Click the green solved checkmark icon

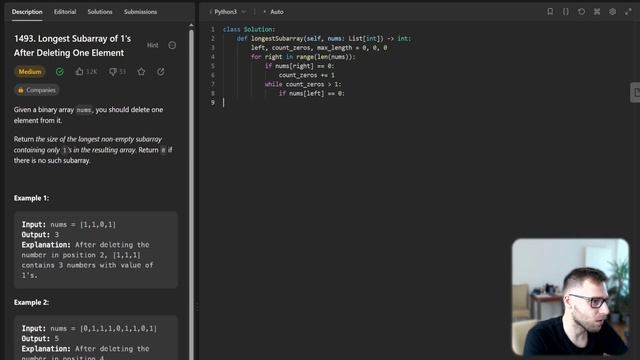(x=60, y=72)
